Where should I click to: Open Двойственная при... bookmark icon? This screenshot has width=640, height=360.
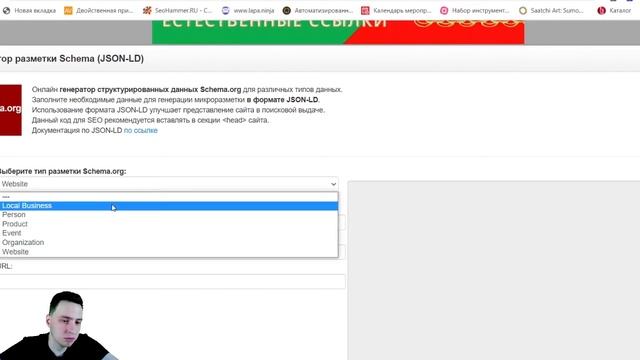click(68, 11)
